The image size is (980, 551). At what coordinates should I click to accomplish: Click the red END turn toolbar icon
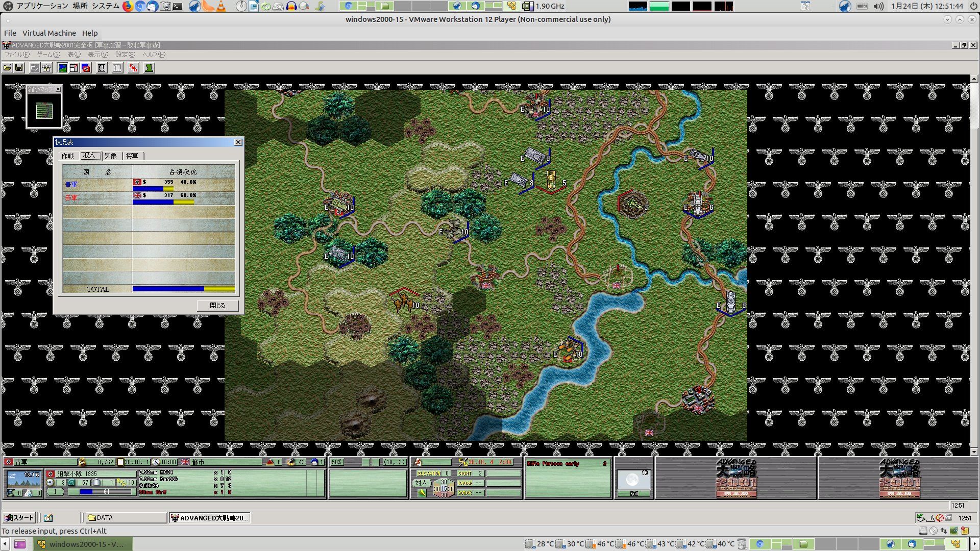coord(133,68)
